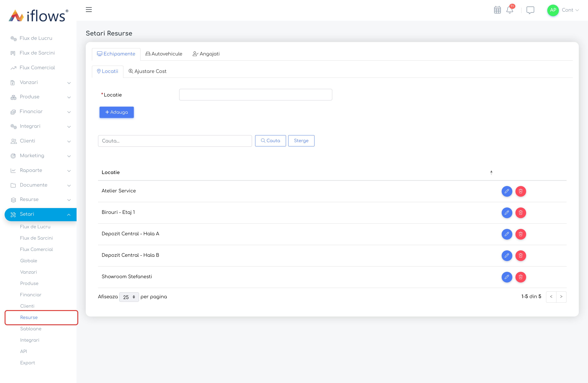588x383 pixels.
Task: Toggle the hamburger menu icon
Action: pos(89,10)
